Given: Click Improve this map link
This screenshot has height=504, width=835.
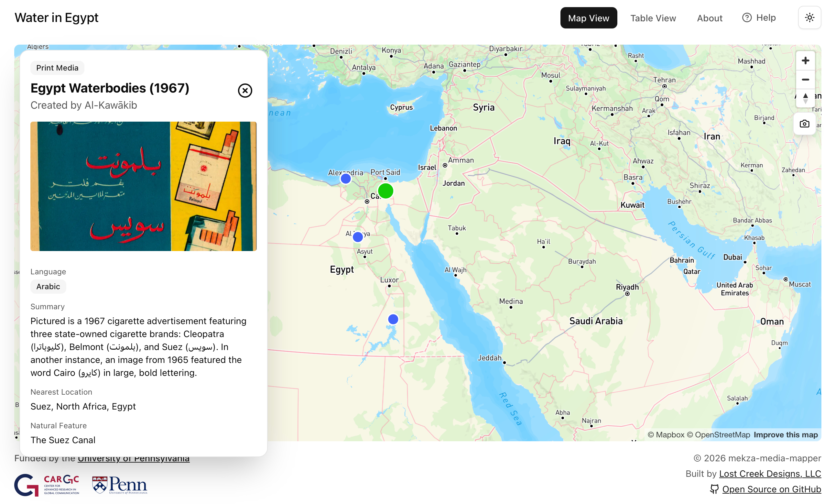Looking at the screenshot, I should tap(785, 434).
